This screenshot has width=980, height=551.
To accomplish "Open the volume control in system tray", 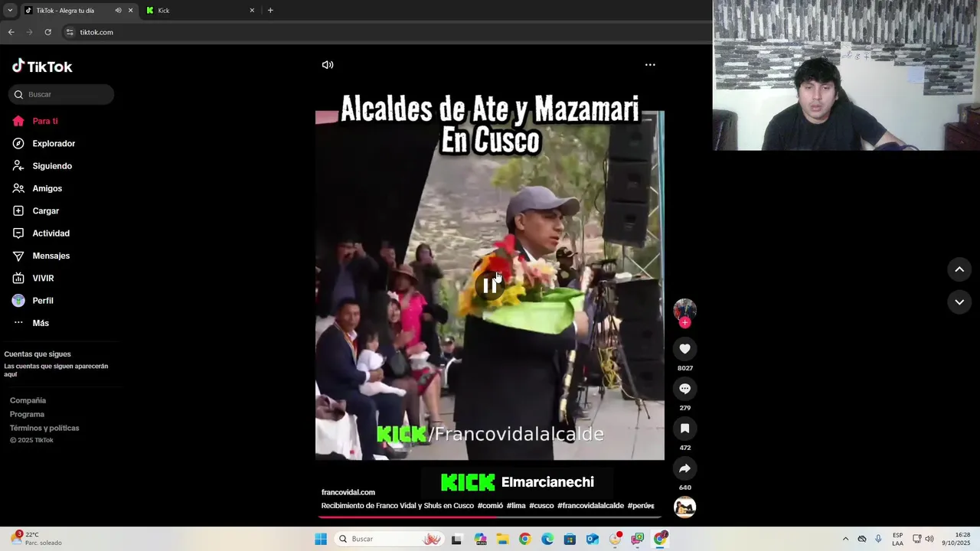I will pyautogui.click(x=929, y=539).
